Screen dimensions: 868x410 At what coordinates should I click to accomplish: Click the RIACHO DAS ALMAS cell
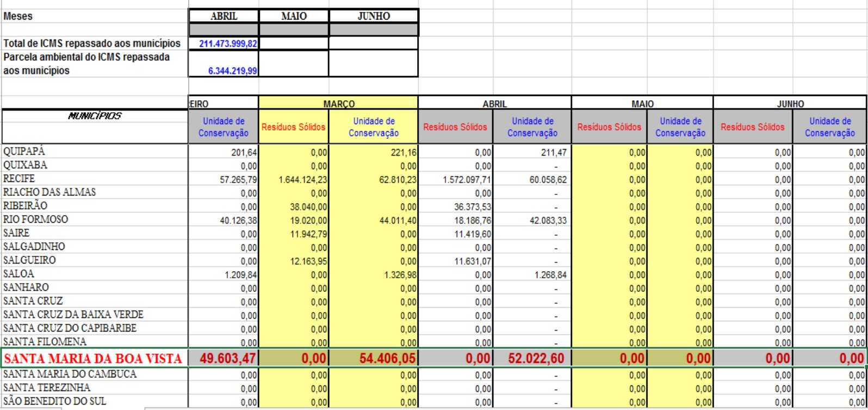(95, 192)
